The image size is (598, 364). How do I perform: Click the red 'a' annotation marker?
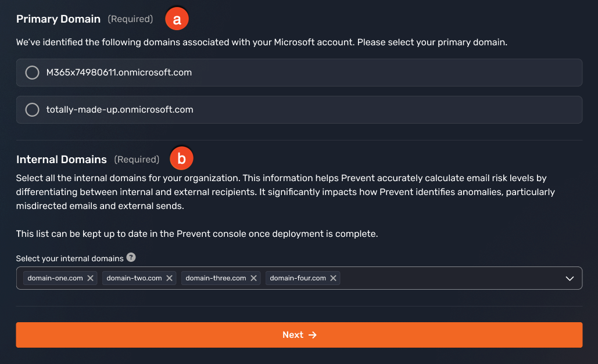[x=176, y=18]
